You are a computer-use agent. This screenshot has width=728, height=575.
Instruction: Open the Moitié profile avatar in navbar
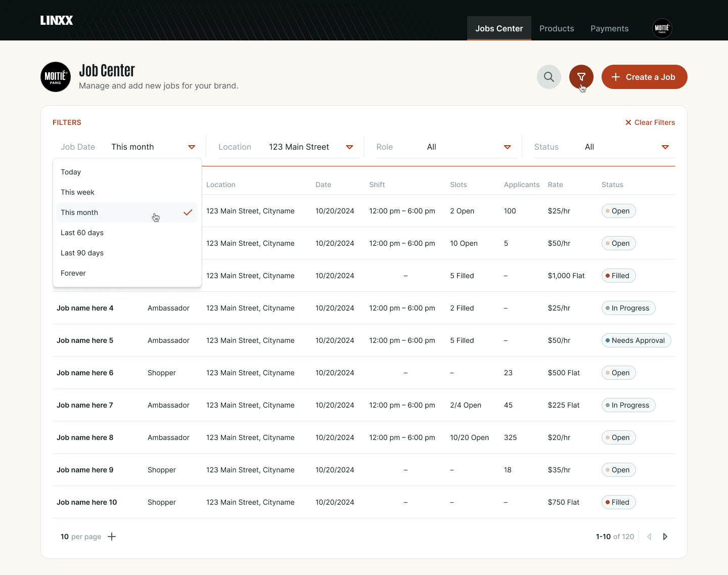662,28
